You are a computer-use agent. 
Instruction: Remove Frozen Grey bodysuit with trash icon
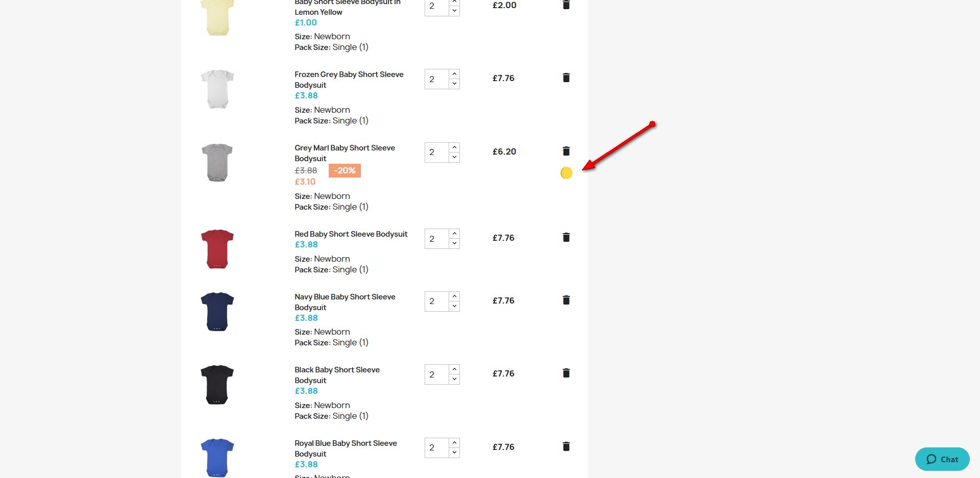[x=566, y=78]
